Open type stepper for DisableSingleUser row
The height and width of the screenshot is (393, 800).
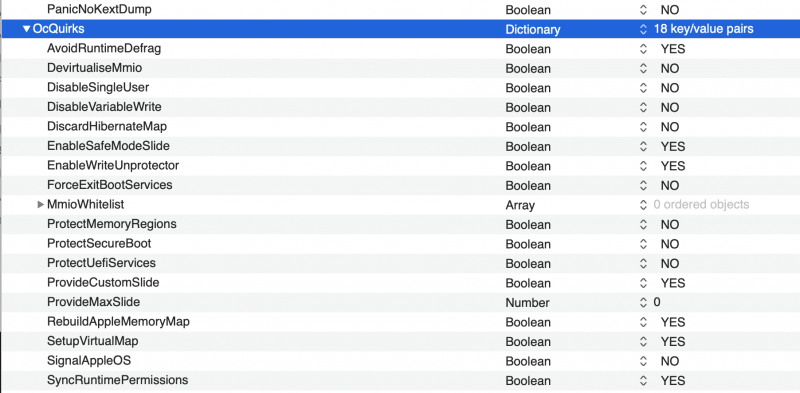point(643,88)
